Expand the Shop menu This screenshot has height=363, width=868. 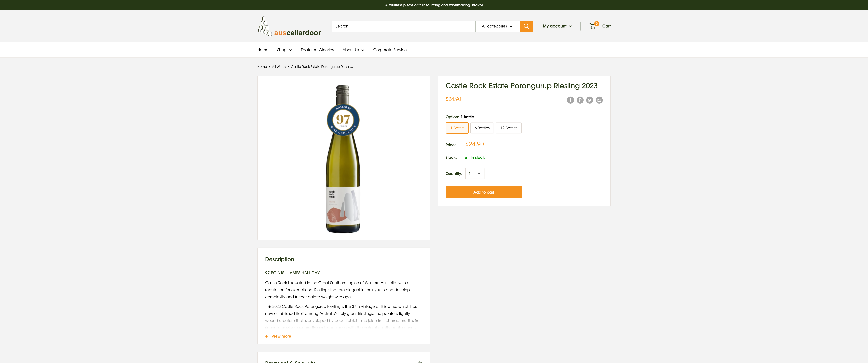(x=284, y=50)
